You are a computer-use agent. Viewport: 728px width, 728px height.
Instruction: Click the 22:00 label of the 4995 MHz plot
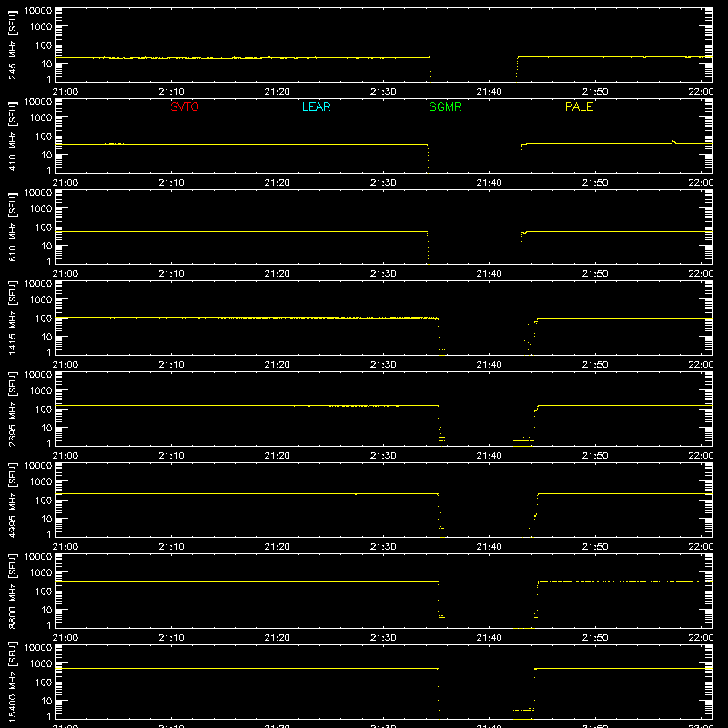coord(701,547)
